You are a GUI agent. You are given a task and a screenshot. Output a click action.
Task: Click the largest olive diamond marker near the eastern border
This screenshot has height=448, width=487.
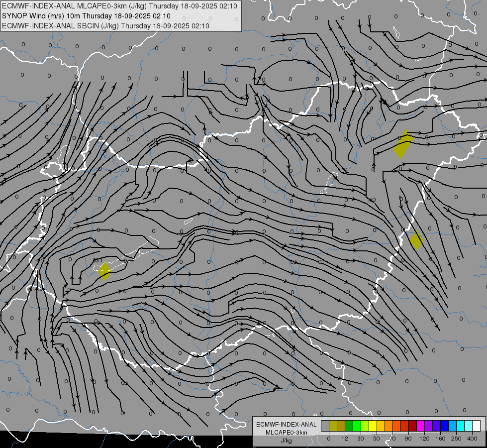coord(403,144)
